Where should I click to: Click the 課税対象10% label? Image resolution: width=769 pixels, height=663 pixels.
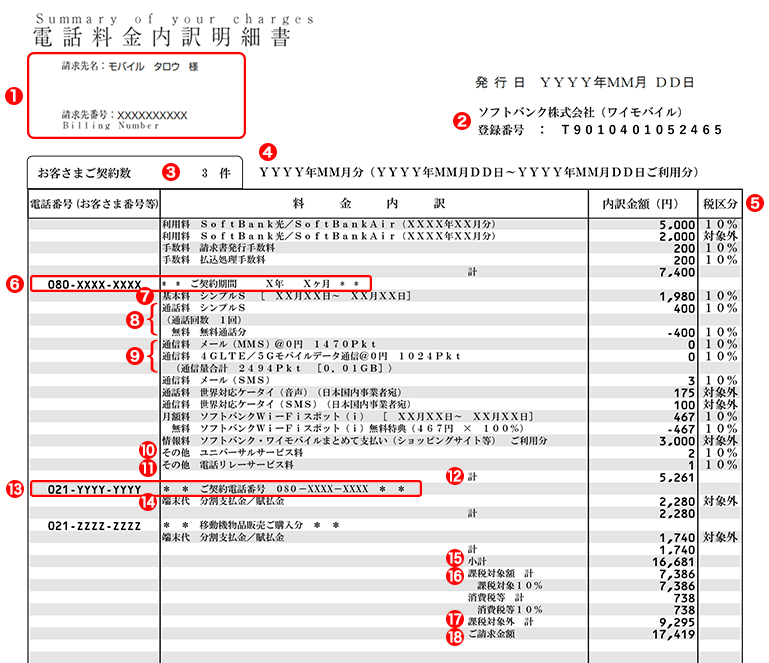click(x=510, y=586)
